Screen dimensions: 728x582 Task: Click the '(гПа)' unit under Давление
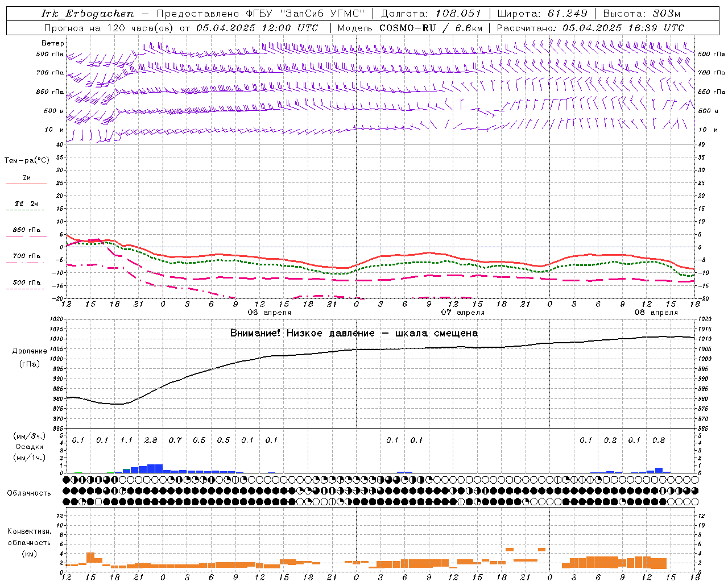30,364
